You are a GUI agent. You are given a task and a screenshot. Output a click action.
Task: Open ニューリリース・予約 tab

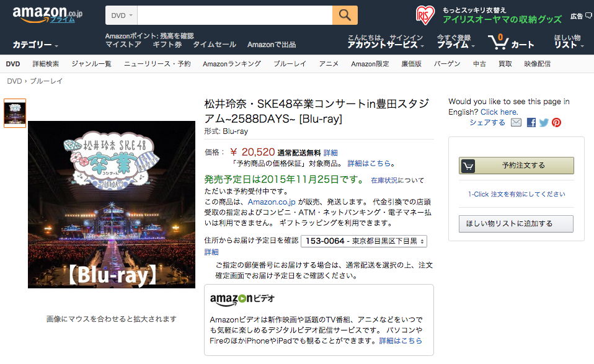[x=157, y=64]
